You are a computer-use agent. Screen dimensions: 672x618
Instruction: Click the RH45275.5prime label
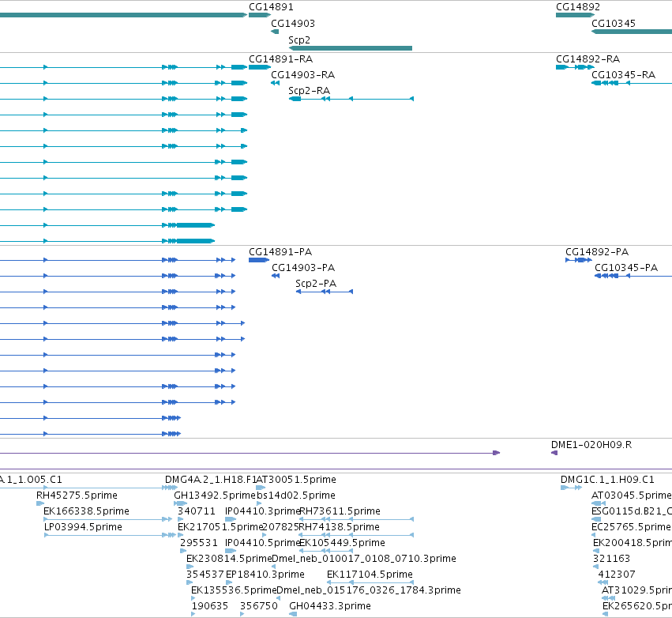[77, 496]
